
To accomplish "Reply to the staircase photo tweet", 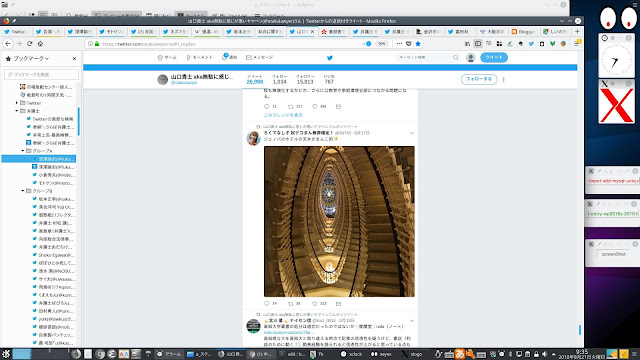I will tap(267, 304).
